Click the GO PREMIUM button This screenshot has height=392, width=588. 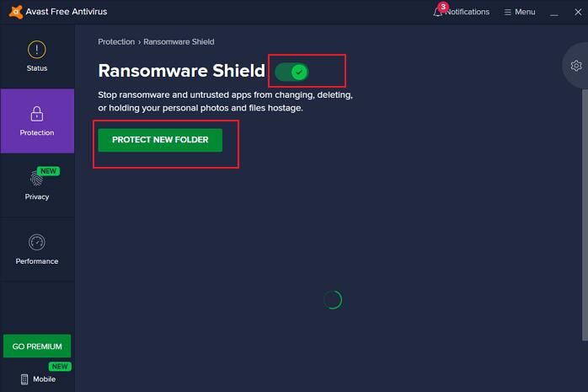tap(37, 346)
